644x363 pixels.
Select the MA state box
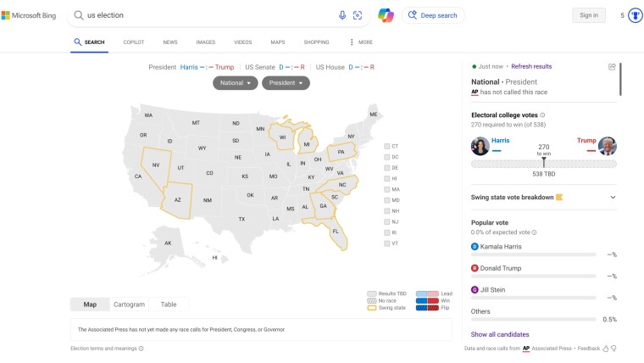pyautogui.click(x=387, y=189)
